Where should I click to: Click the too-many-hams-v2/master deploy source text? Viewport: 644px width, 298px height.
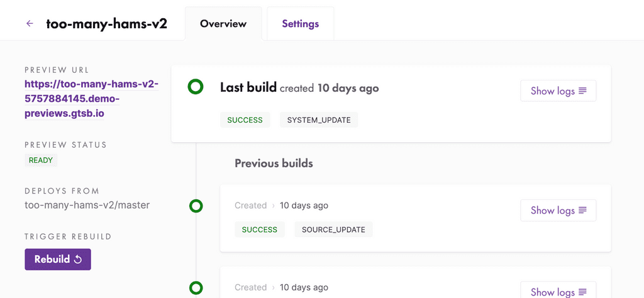pos(87,205)
